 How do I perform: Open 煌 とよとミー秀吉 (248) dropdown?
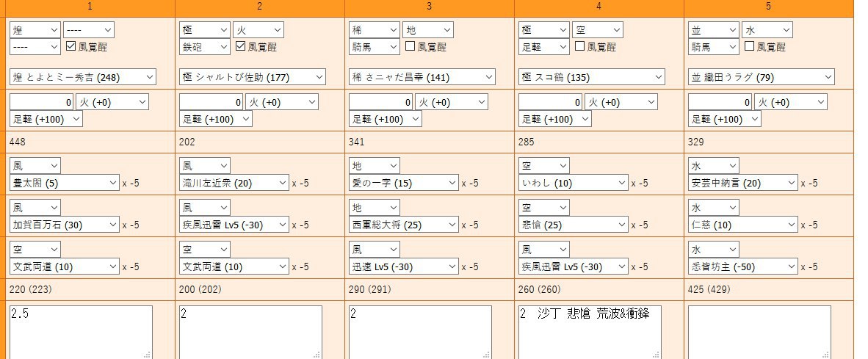click(x=83, y=77)
